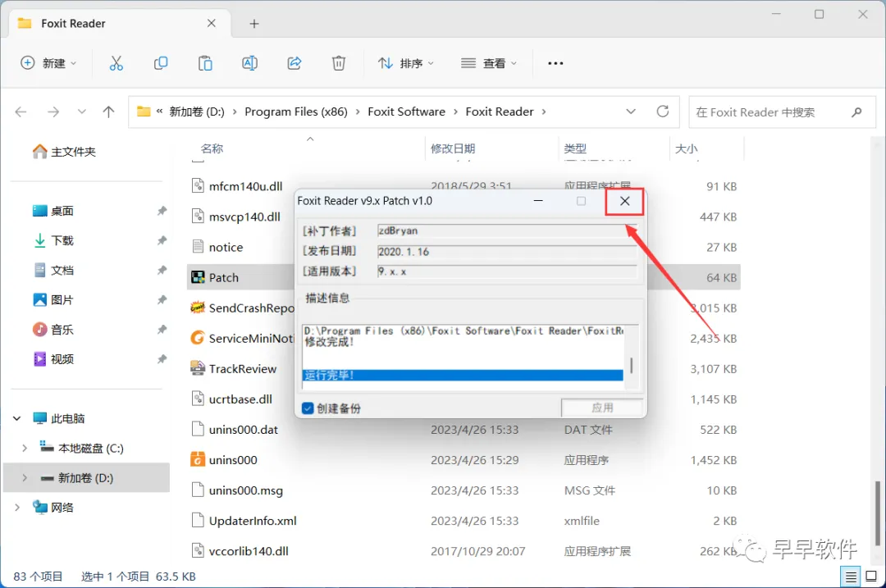
Task: Click the Cut scissors icon
Action: click(x=116, y=63)
